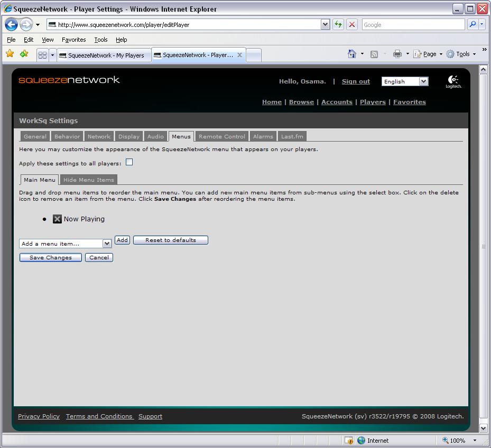Click the Add to Favorites icon
Image resolution: width=491 pixels, height=448 pixels.
tap(24, 54)
